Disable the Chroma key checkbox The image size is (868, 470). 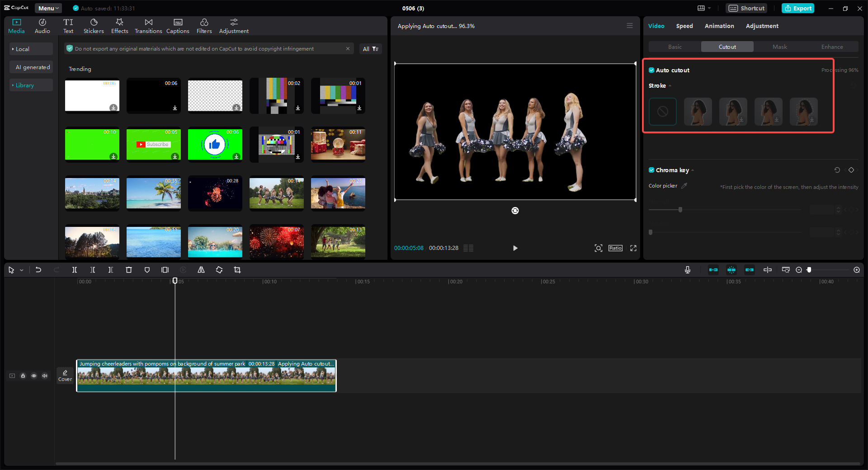[x=651, y=170]
